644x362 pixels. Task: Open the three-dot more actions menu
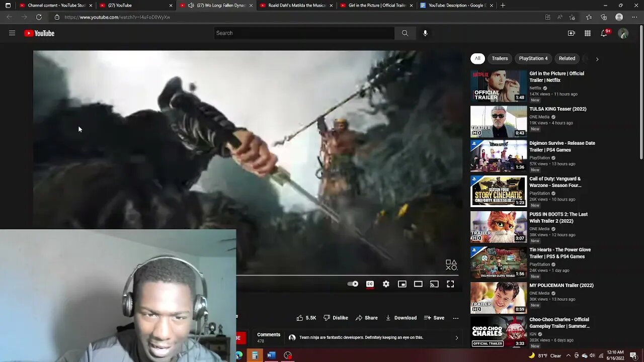coord(456,318)
